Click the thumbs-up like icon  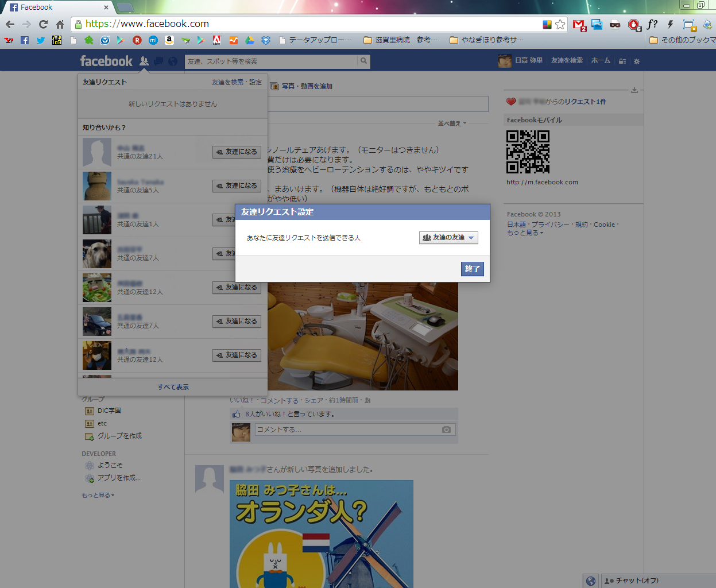tap(236, 413)
